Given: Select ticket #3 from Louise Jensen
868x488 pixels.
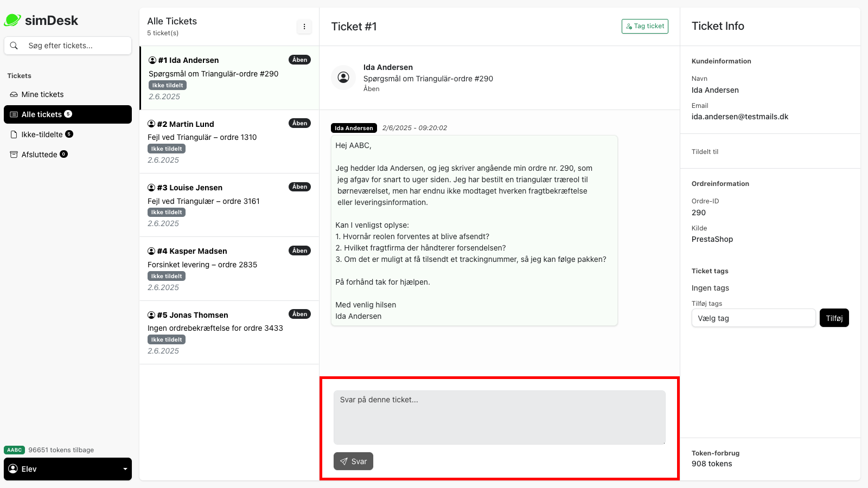Looking at the screenshot, I should point(228,205).
